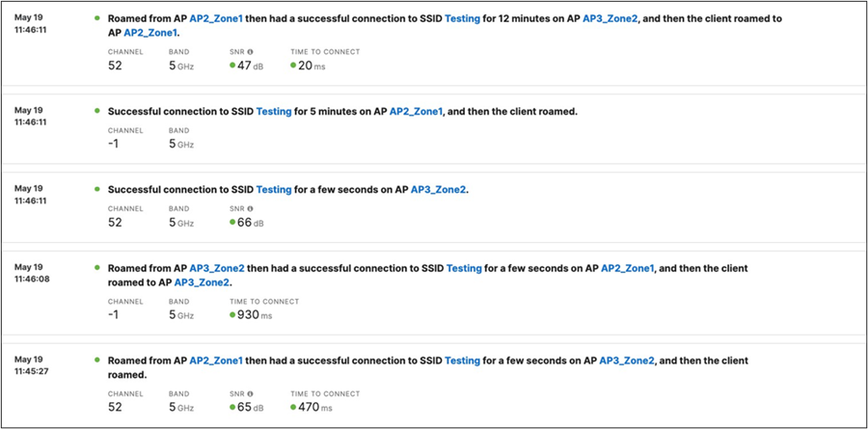This screenshot has height=429, width=868.
Task: Click green status dot of 11:46:08 event
Action: 97,267
